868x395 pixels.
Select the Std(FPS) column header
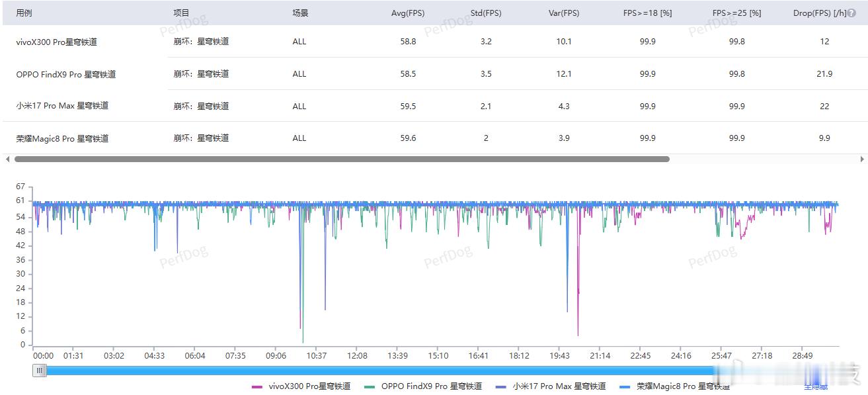pyautogui.click(x=486, y=13)
